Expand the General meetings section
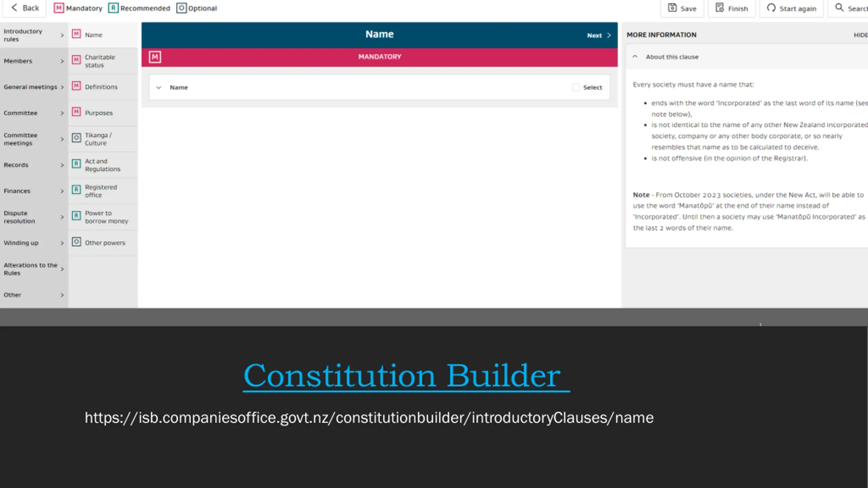Screen dimensions: 868x488 pos(34,87)
